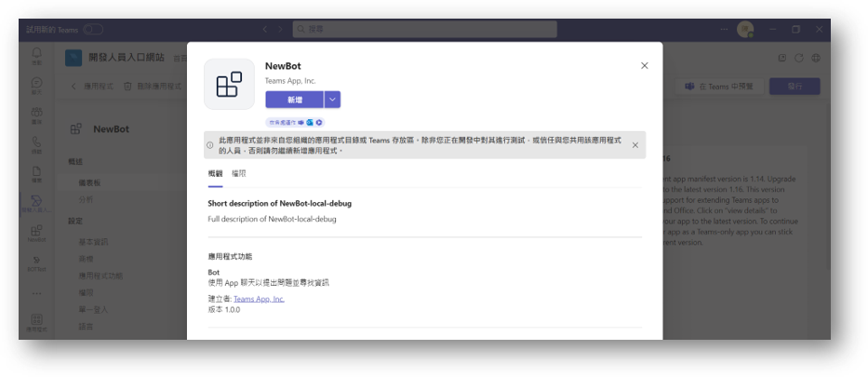
Task: Click the Bot capability label
Action: coord(214,273)
